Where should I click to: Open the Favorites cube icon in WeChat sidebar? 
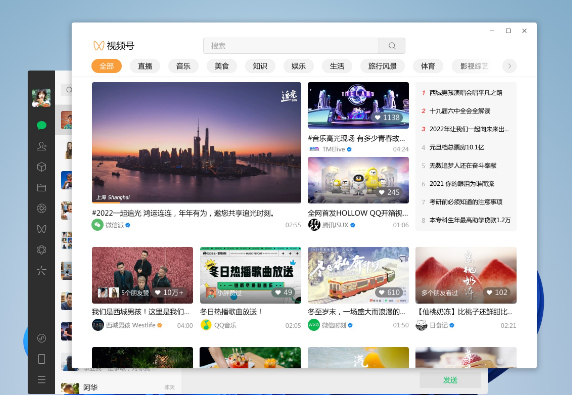pyautogui.click(x=42, y=167)
